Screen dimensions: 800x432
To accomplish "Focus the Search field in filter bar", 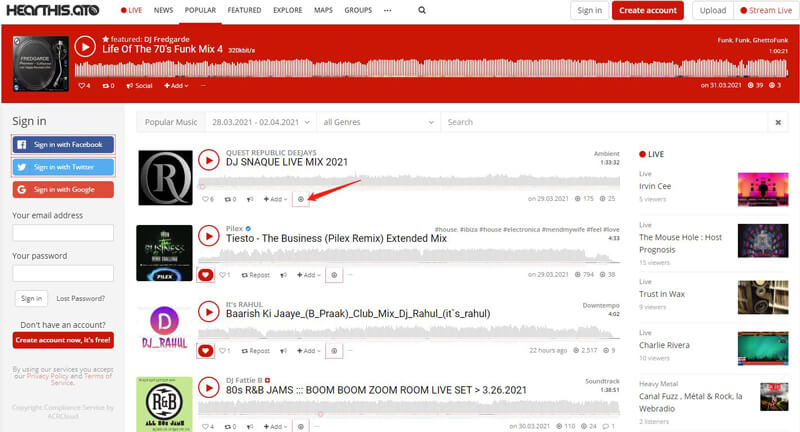I will click(604, 122).
